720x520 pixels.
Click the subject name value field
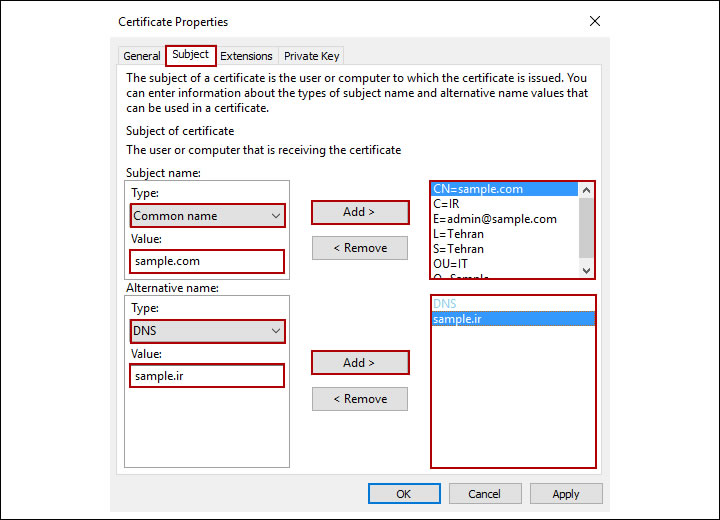[207, 261]
